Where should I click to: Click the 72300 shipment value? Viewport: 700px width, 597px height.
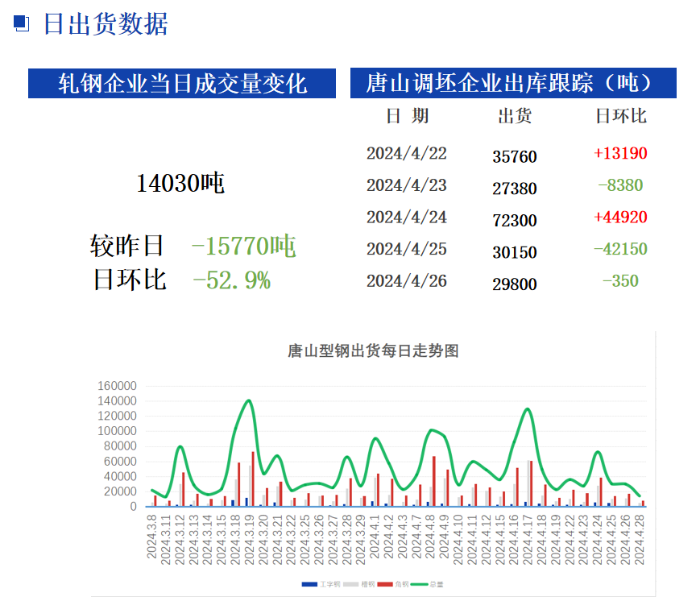515,220
